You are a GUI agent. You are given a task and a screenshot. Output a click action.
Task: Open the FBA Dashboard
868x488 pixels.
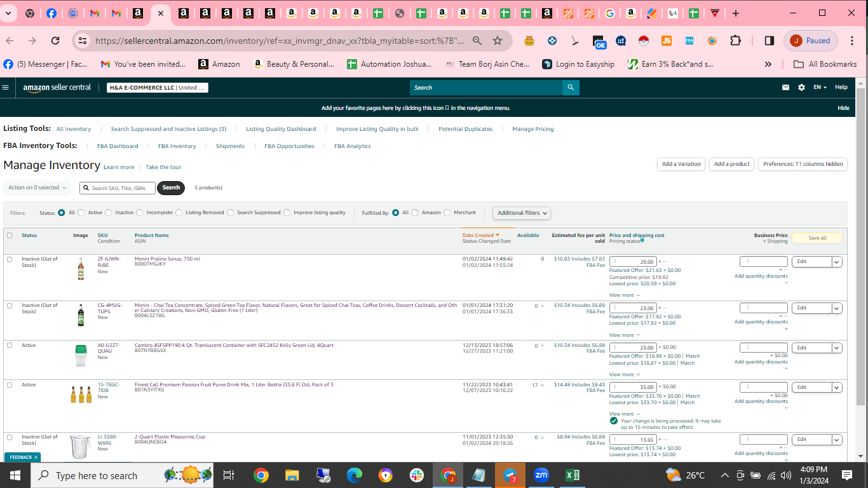[x=118, y=146]
